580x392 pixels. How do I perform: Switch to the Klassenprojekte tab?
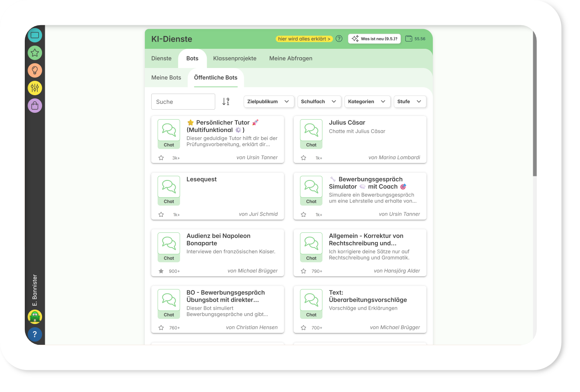point(235,58)
